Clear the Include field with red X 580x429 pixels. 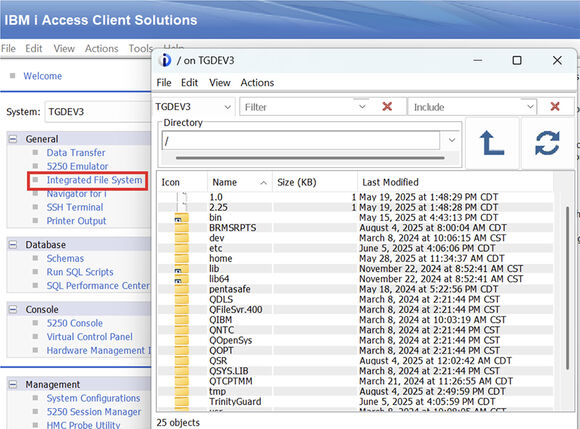click(x=555, y=107)
